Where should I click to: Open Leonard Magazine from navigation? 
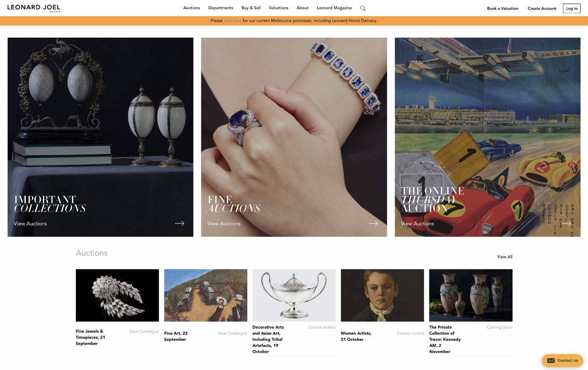click(334, 8)
